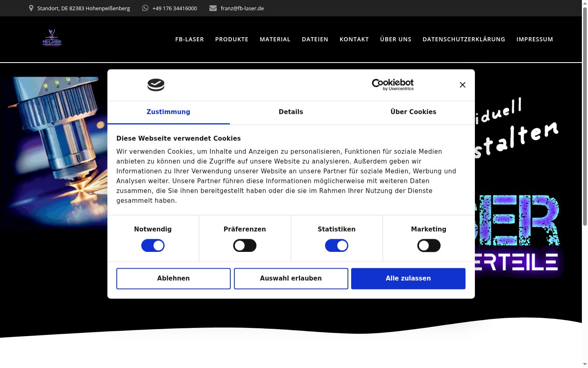The image size is (588, 368).
Task: Click the Standort Hohenpeißenberg address text
Action: coord(84,8)
